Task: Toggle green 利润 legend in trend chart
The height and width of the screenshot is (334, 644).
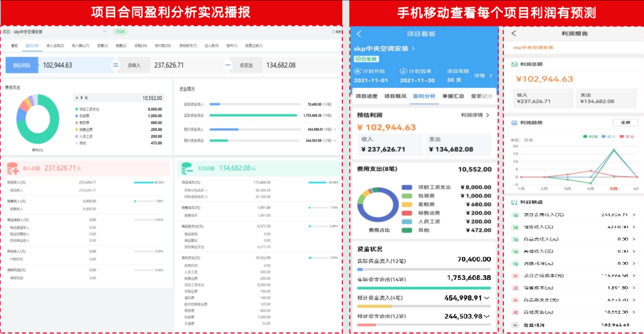Action: [590, 137]
